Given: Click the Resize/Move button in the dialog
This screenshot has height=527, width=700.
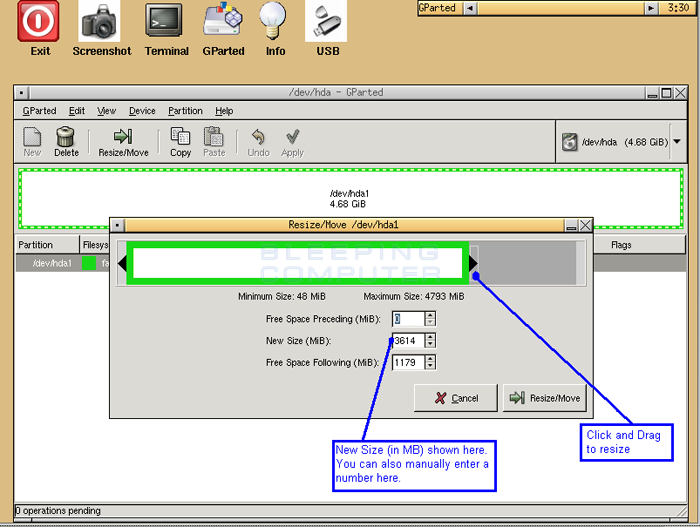Looking at the screenshot, I should coord(545,397).
